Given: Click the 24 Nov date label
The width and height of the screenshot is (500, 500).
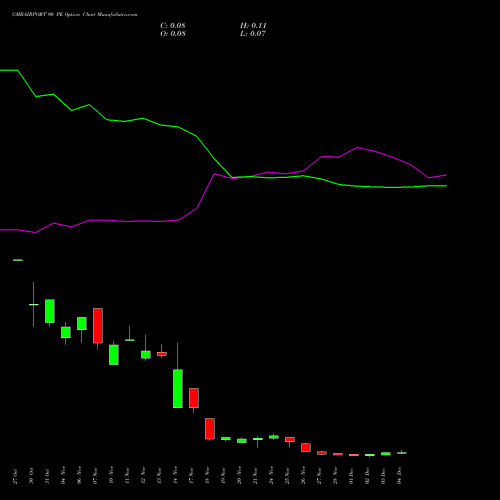Looking at the screenshot, I should coord(271,475).
